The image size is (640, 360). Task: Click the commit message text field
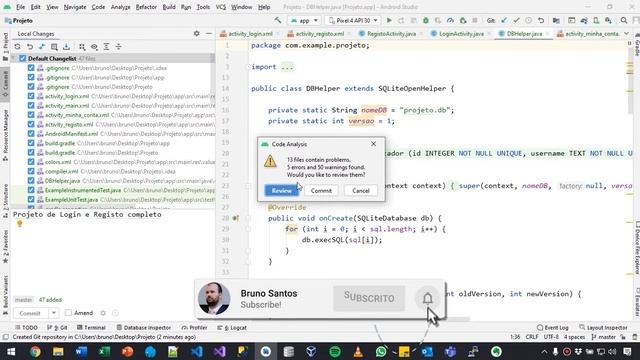(113, 253)
